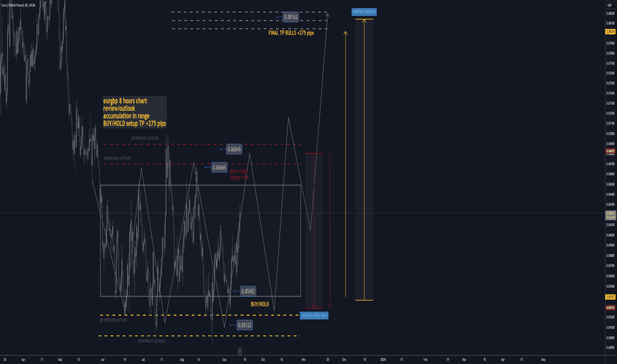Click the lower yellow price tag on the axis

click(610, 297)
